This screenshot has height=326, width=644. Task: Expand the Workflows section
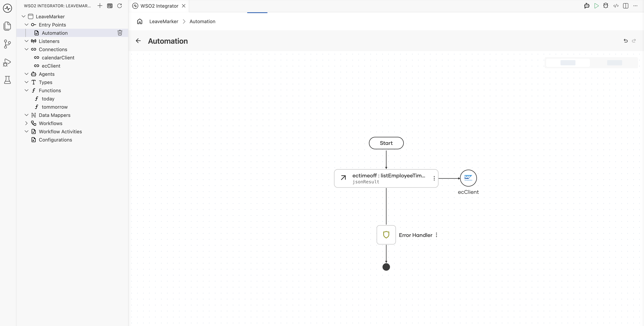point(27,123)
